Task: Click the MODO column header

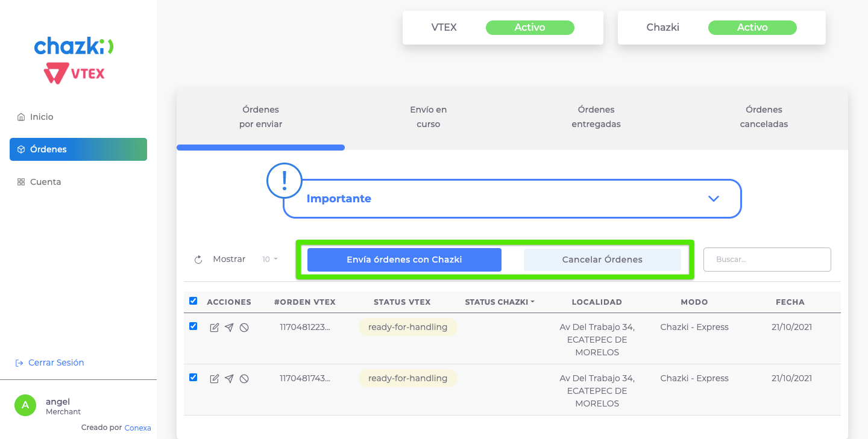Action: (x=694, y=302)
